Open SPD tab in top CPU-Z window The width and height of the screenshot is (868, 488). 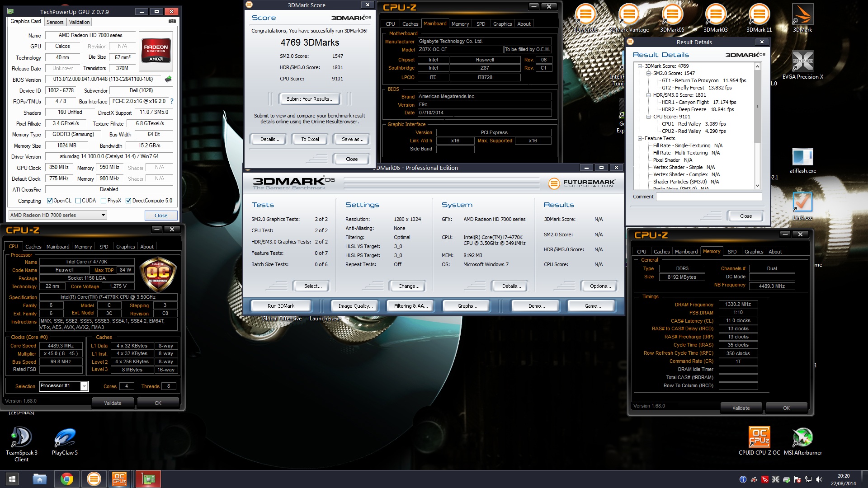481,24
